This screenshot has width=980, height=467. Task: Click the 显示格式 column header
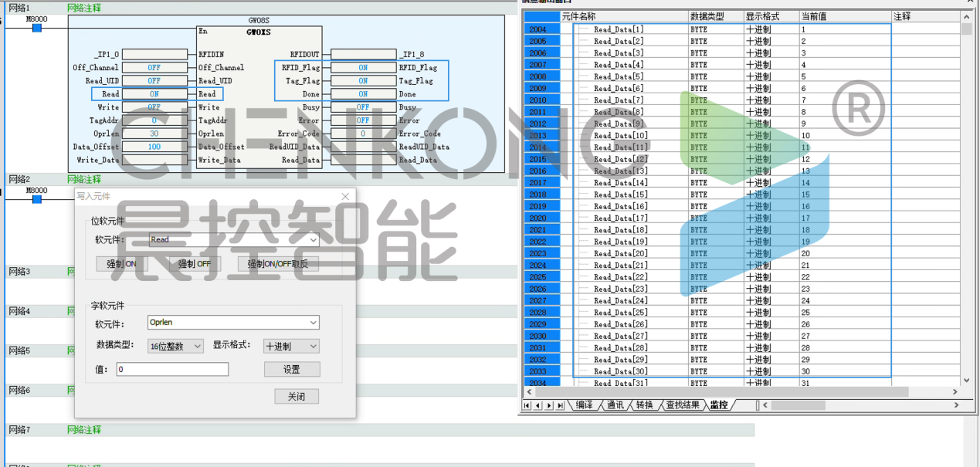(x=771, y=16)
